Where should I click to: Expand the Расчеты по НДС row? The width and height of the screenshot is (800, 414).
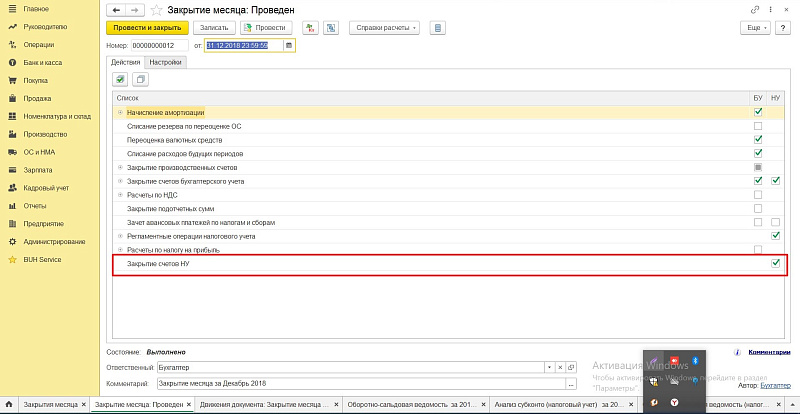121,194
